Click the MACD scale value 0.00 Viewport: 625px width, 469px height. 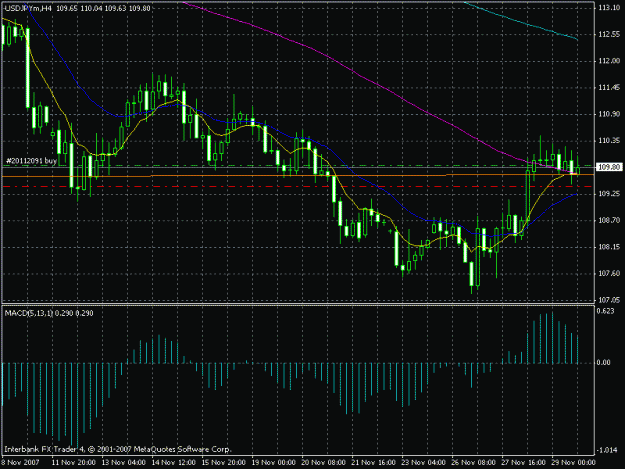605,362
